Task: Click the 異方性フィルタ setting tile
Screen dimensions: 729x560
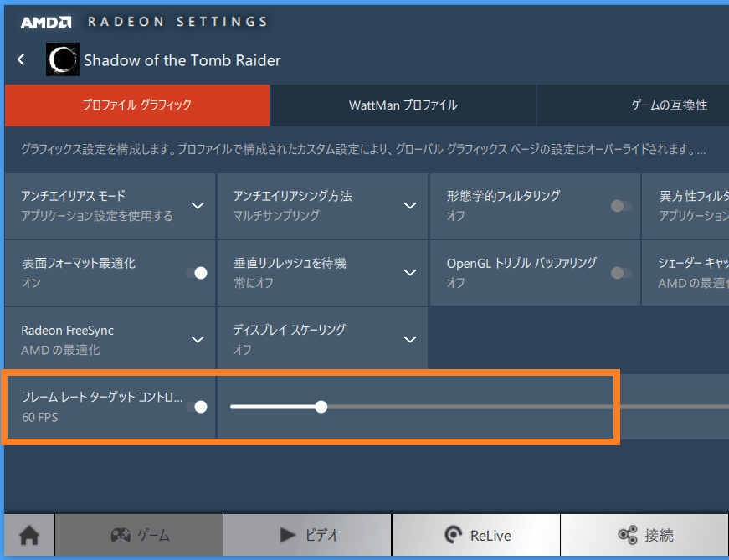Action: 685,206
